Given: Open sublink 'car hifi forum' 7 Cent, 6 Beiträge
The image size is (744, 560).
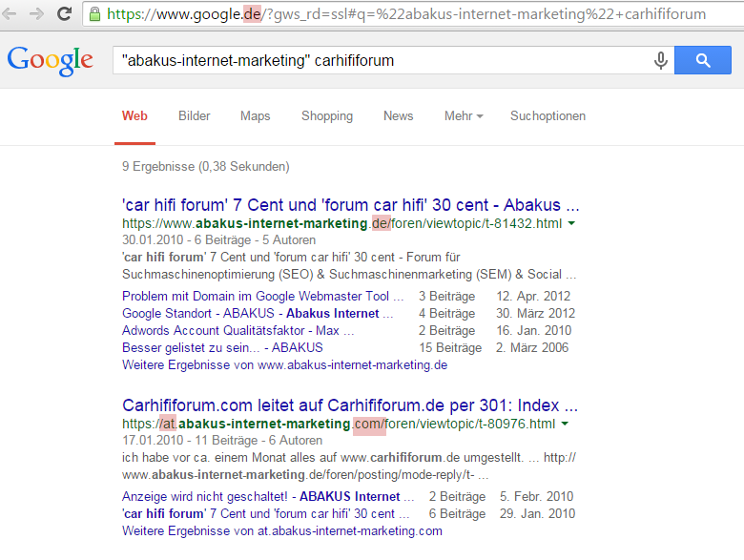Looking at the screenshot, I should [x=266, y=513].
